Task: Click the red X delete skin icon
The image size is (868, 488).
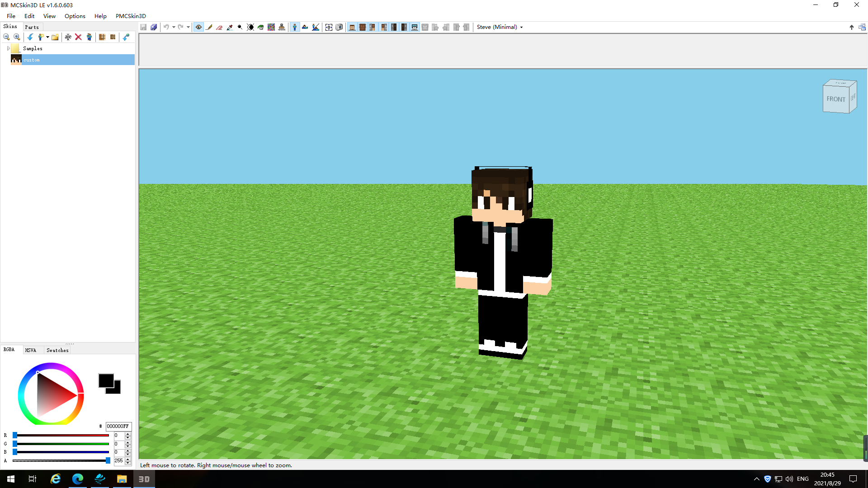Action: pyautogui.click(x=78, y=37)
